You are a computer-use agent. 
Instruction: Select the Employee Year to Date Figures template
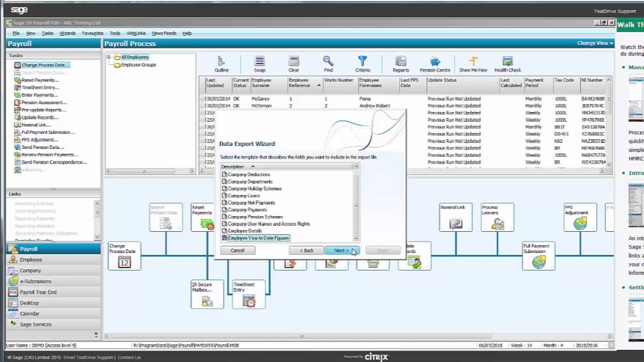pos(259,238)
